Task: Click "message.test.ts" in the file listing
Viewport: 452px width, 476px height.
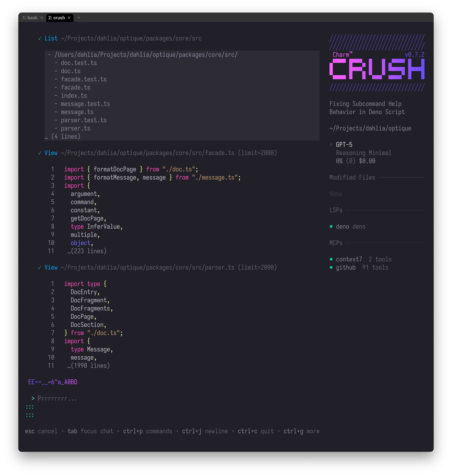Action: tap(85, 104)
